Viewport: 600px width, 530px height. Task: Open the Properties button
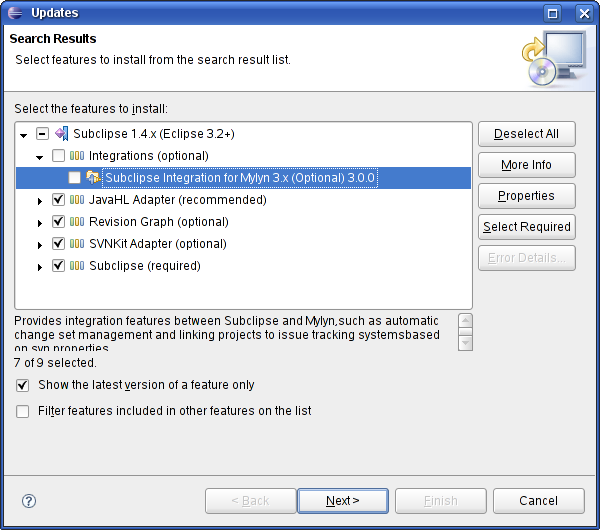[527, 196]
